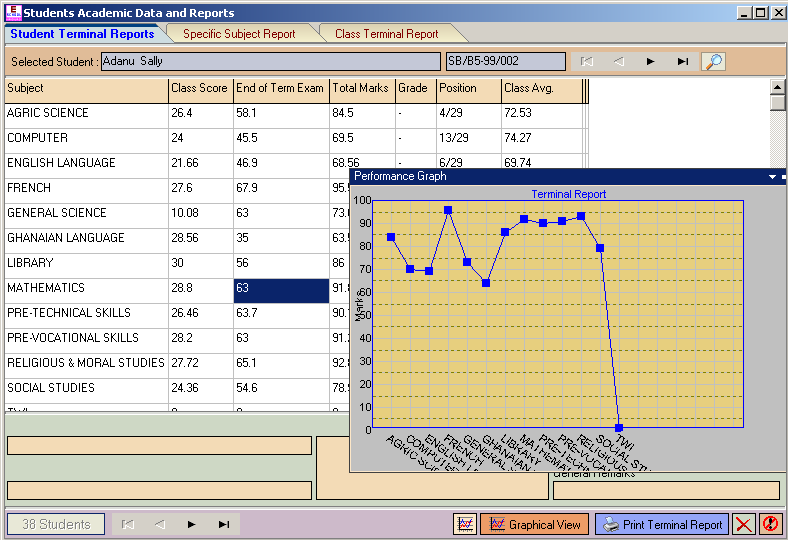Click the Subject column header

click(86, 91)
